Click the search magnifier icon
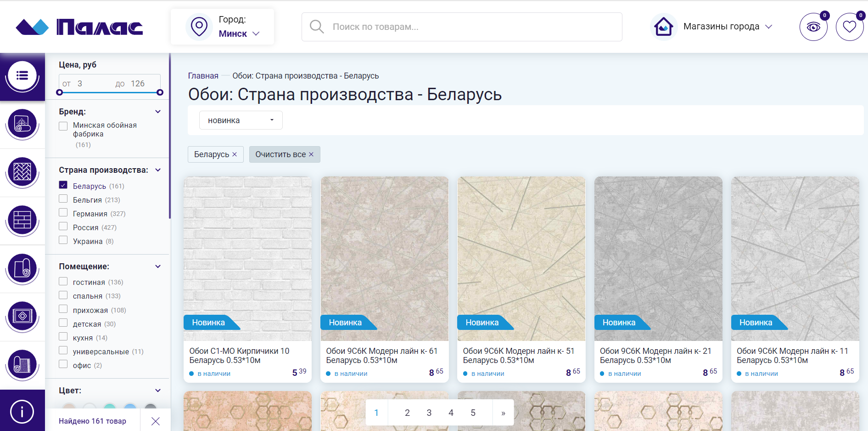Image resolution: width=868 pixels, height=431 pixels. (317, 26)
